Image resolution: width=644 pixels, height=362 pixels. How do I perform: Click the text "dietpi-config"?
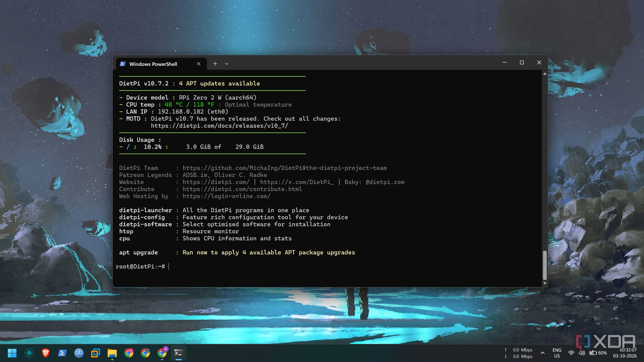click(142, 217)
